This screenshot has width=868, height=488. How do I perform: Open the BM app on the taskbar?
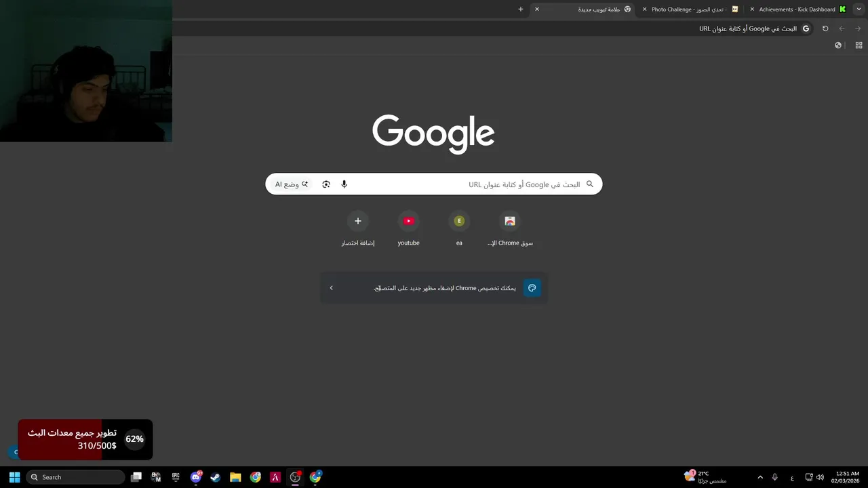click(x=156, y=477)
